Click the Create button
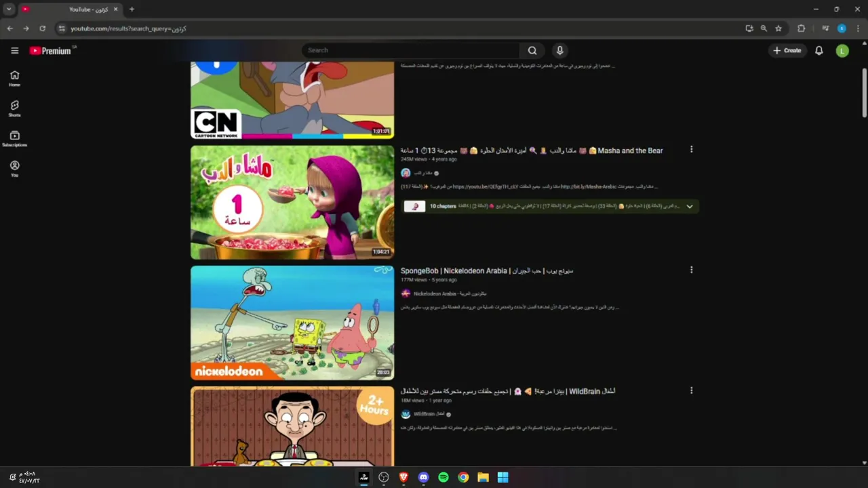 point(787,50)
